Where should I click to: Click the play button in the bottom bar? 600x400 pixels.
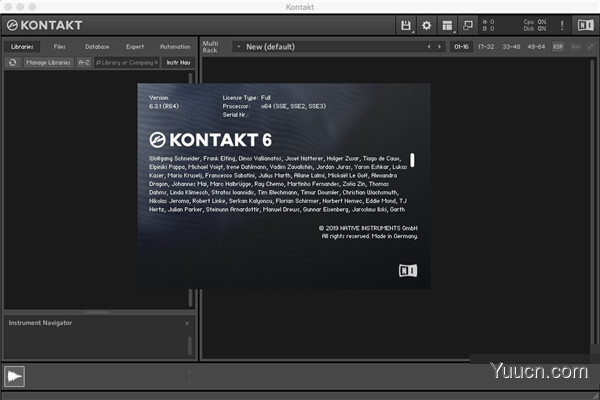point(15,376)
